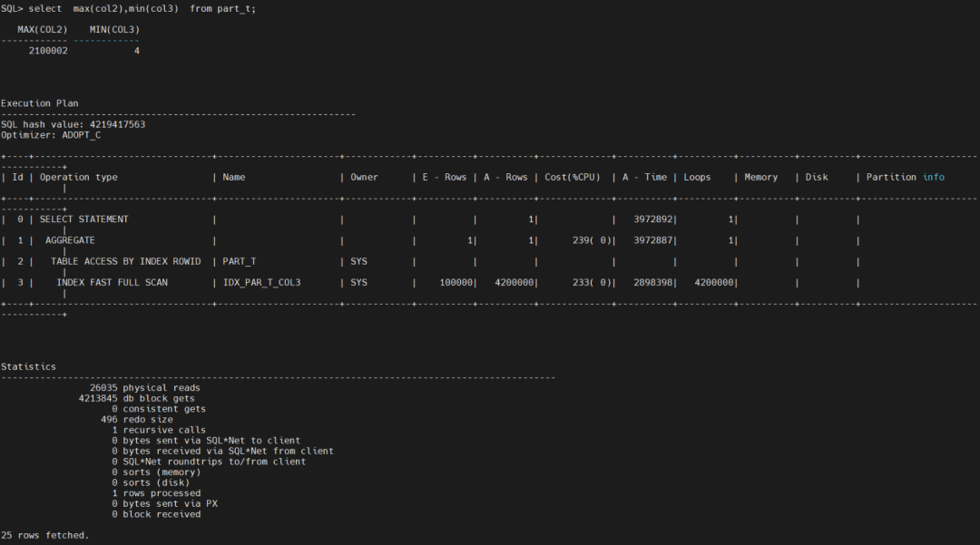980x545 pixels.
Task: Click the result value 2100002
Action: point(48,51)
